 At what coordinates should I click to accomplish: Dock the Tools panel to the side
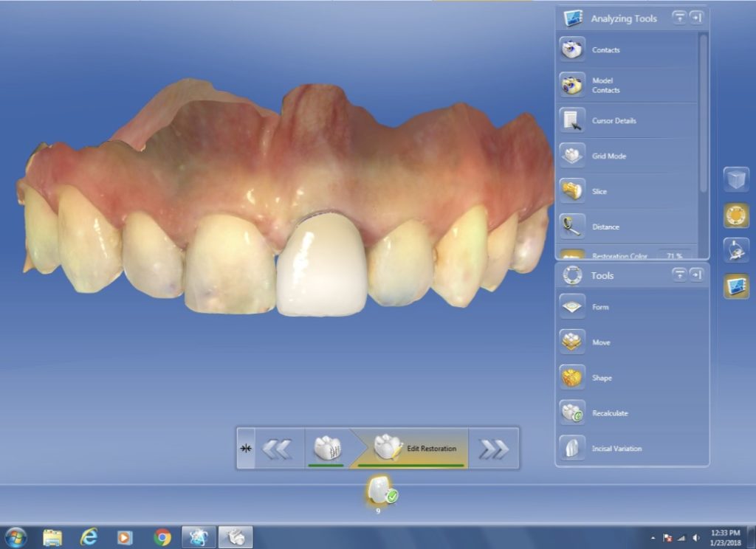point(696,274)
